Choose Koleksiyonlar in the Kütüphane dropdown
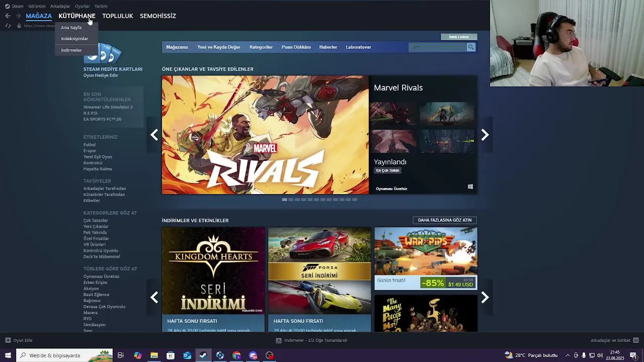644x362 pixels. (x=74, y=39)
